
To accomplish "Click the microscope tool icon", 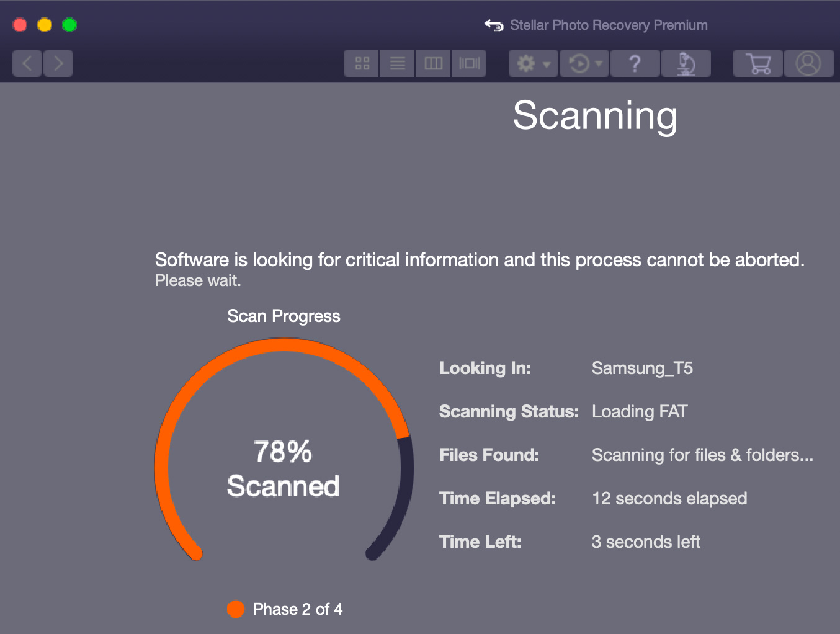I will click(x=686, y=63).
